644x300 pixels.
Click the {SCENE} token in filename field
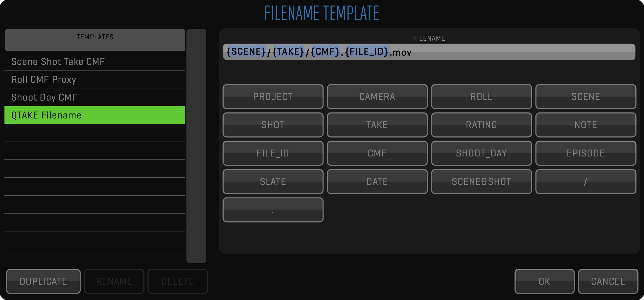click(x=246, y=52)
